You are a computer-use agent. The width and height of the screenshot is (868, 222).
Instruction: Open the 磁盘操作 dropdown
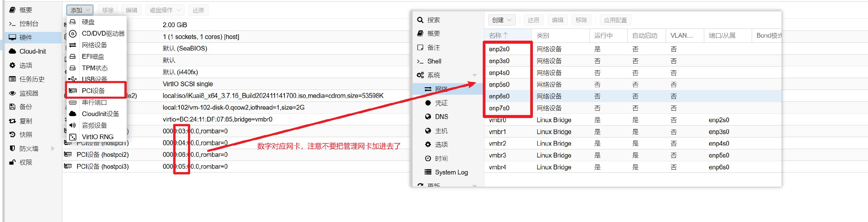(165, 10)
